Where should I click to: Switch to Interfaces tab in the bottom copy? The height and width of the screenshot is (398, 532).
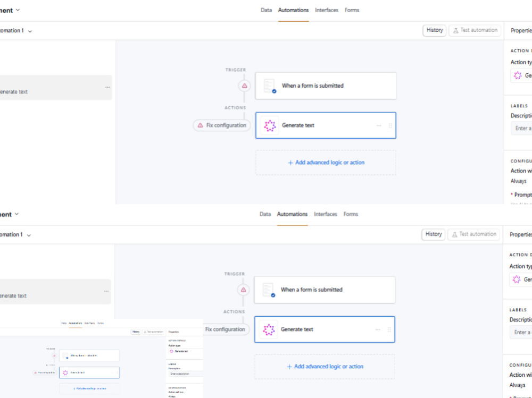(326, 214)
